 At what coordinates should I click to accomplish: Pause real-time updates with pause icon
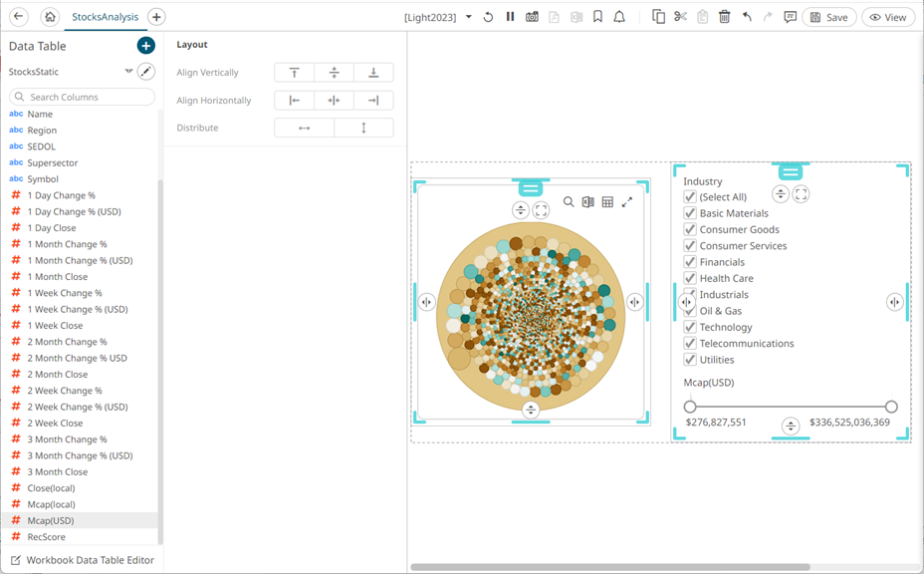point(510,17)
